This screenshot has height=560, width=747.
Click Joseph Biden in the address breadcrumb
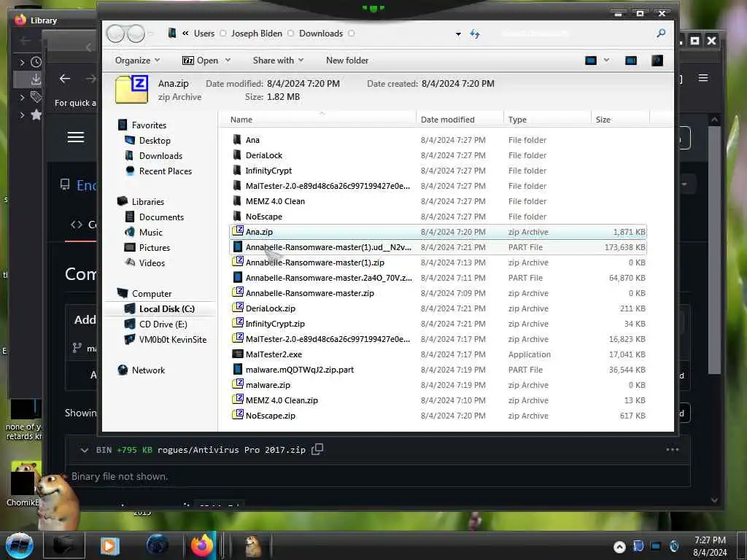point(256,34)
